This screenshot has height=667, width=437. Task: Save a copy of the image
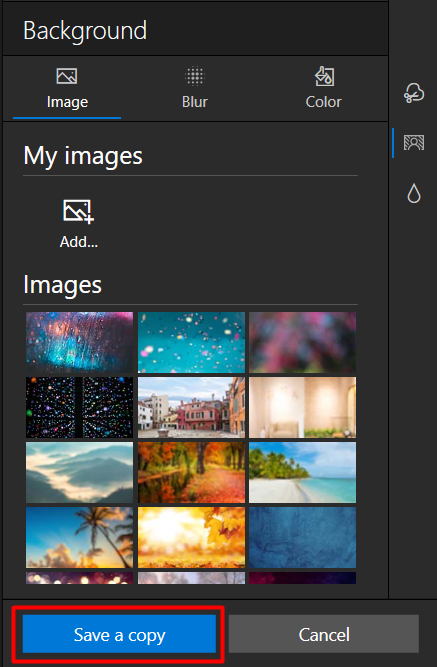pos(119,634)
